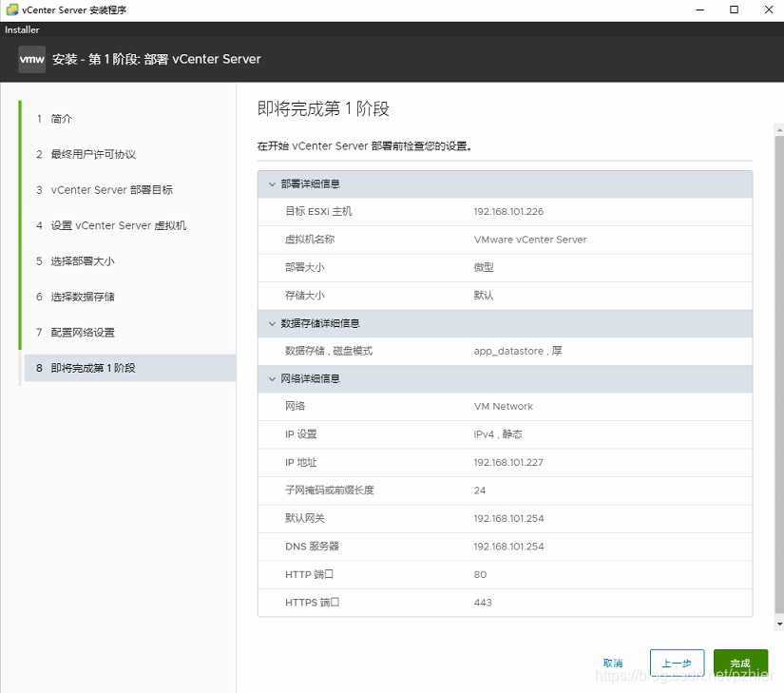The width and height of the screenshot is (784, 693).
Task: Click the IP setting value IPv4，静态
Action: [x=498, y=434]
